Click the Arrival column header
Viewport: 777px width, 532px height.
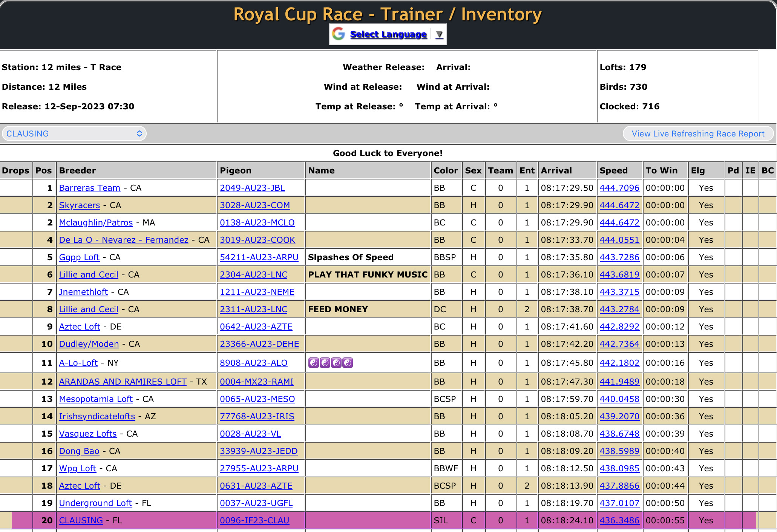(556, 170)
